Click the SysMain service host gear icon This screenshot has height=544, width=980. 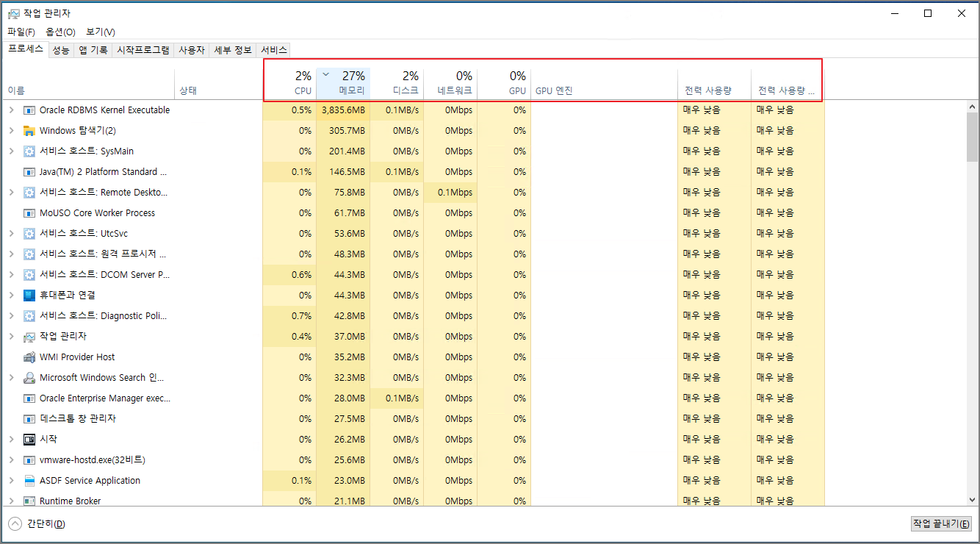(x=29, y=151)
